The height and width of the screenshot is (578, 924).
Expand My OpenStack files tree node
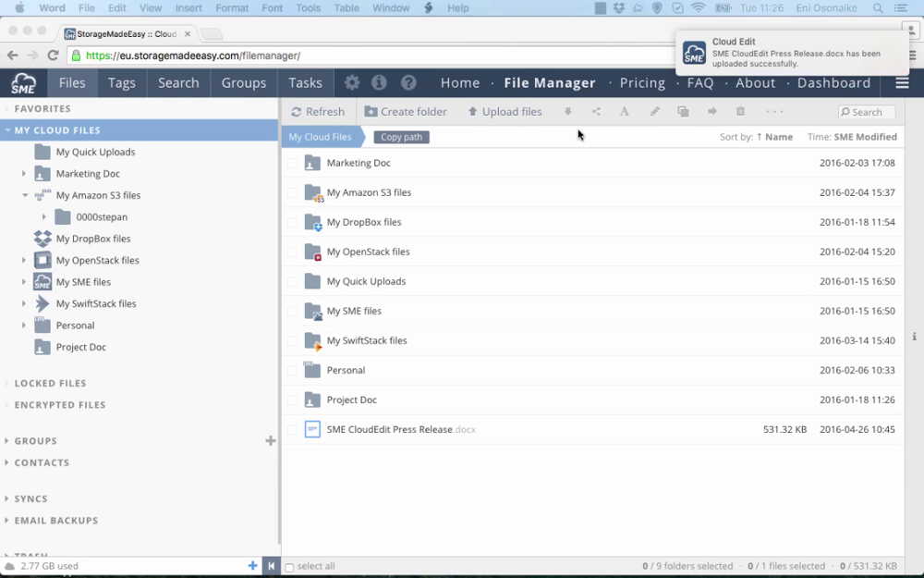(24, 260)
